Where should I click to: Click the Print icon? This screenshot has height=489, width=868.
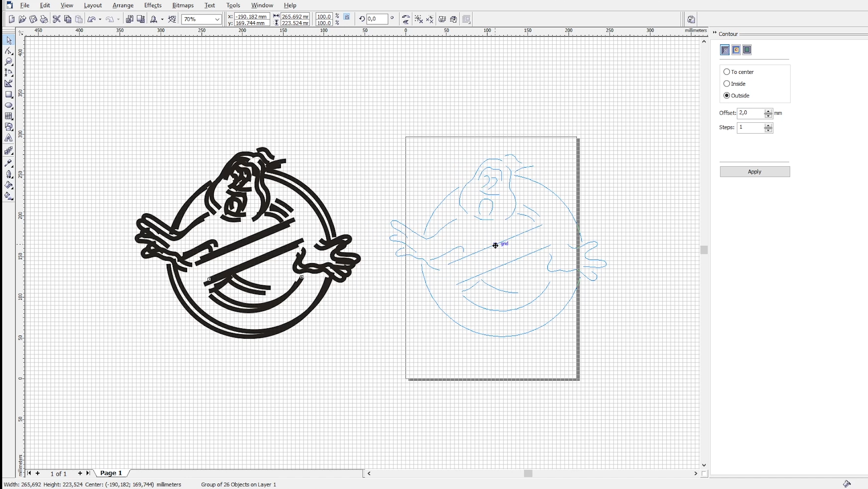[x=44, y=19]
